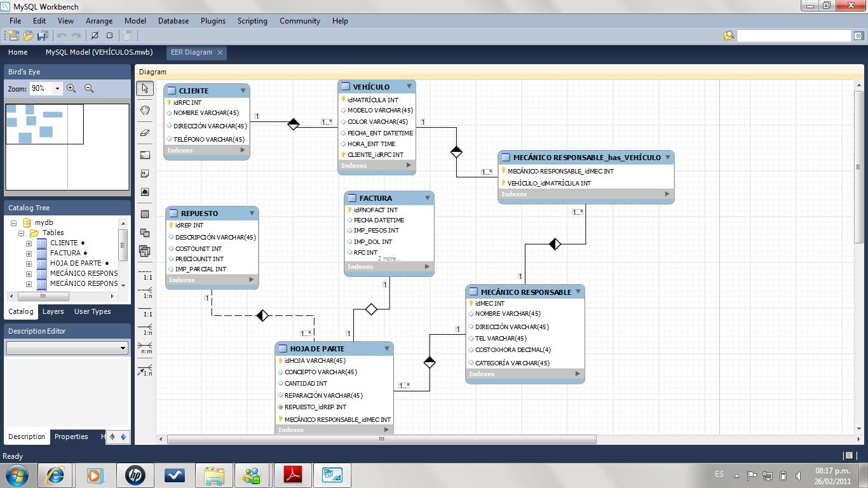This screenshot has height=488, width=868.
Task: Open the Zoom percentage dropdown
Action: 57,89
